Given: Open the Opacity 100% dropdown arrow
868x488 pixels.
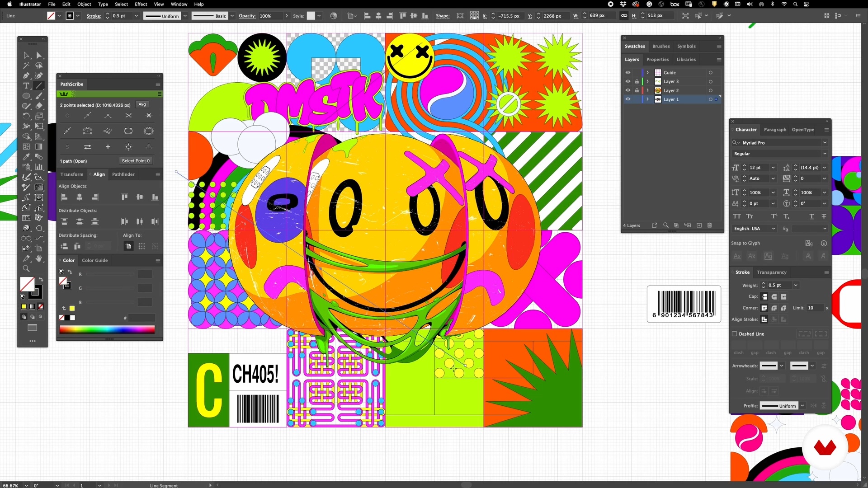Looking at the screenshot, I should [287, 16].
